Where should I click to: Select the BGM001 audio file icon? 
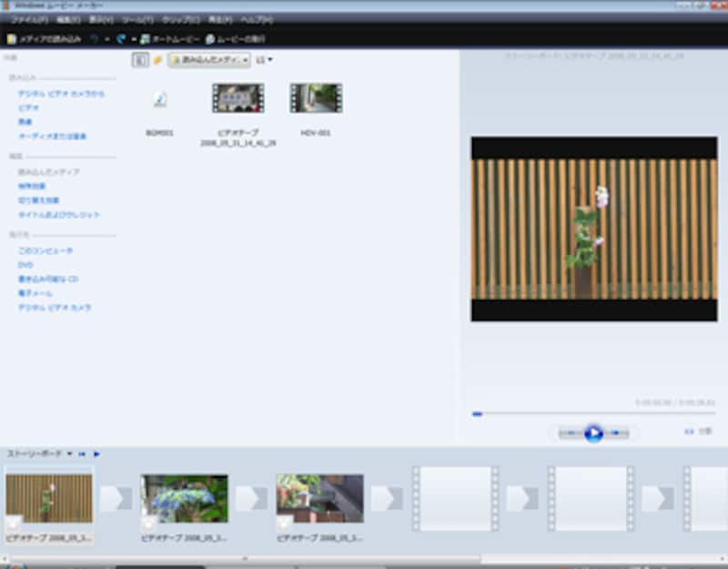point(160,99)
